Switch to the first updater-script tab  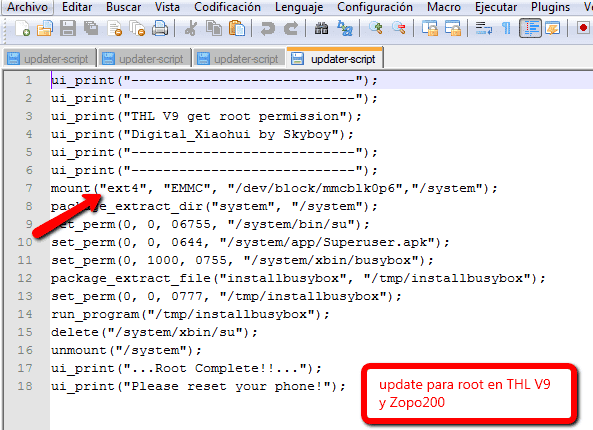pos(49,59)
